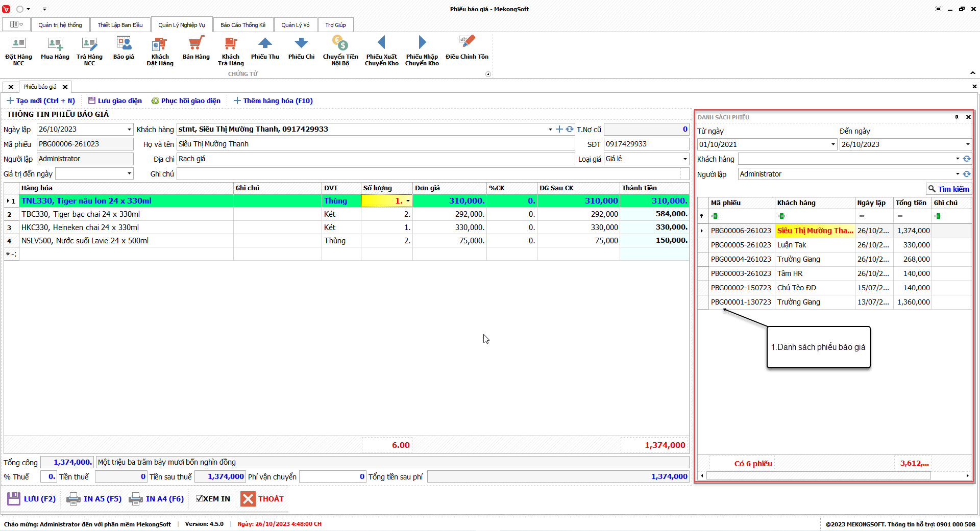The image size is (980, 531).
Task: Click the Tìm kiếm search button
Action: click(x=948, y=189)
